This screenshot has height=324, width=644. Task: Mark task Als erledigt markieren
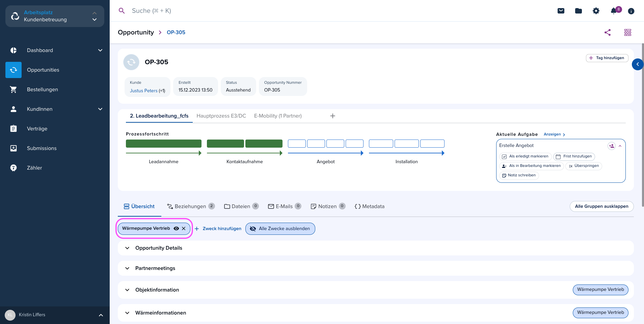click(x=525, y=156)
